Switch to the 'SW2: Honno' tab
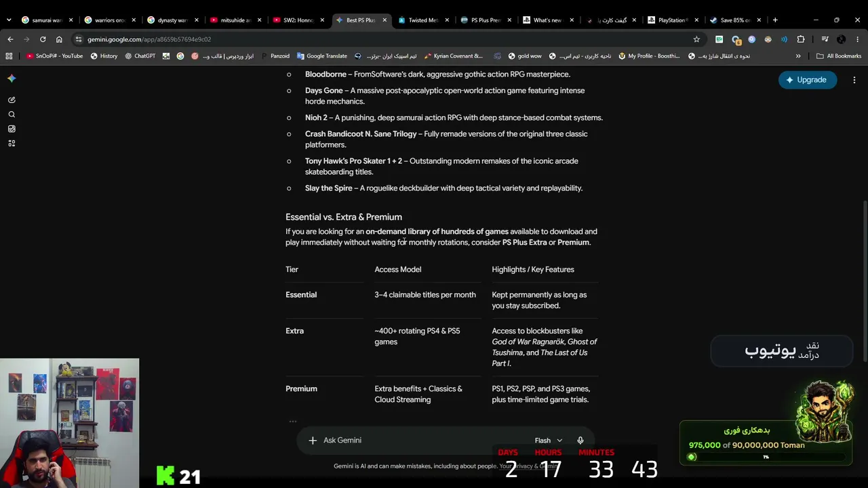868x488 pixels. coord(297,20)
